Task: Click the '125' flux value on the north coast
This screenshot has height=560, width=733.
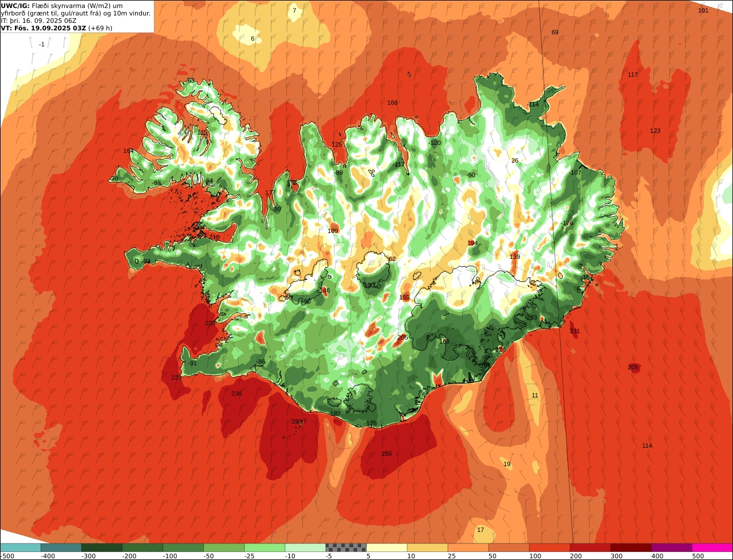Action: coord(337,145)
